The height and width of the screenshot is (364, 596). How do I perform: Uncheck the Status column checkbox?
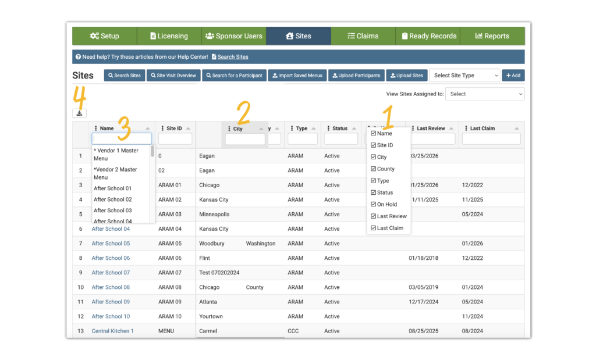373,192
